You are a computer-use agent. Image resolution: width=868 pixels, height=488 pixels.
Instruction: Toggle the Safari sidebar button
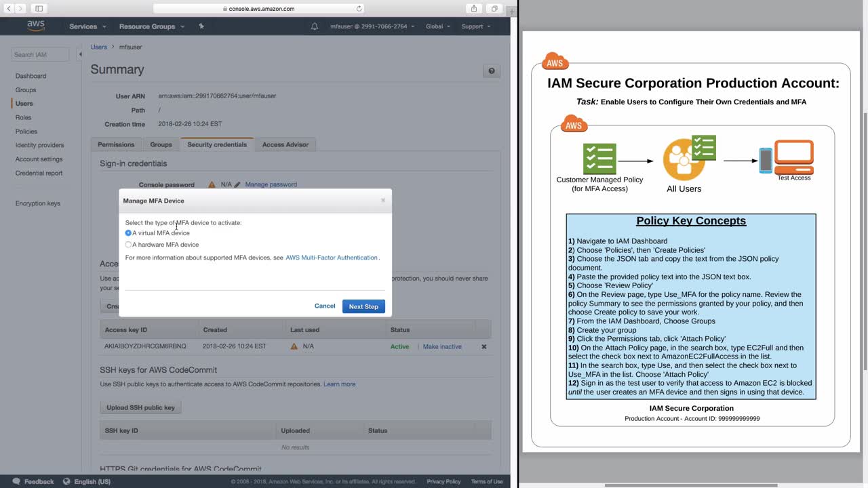tap(39, 9)
